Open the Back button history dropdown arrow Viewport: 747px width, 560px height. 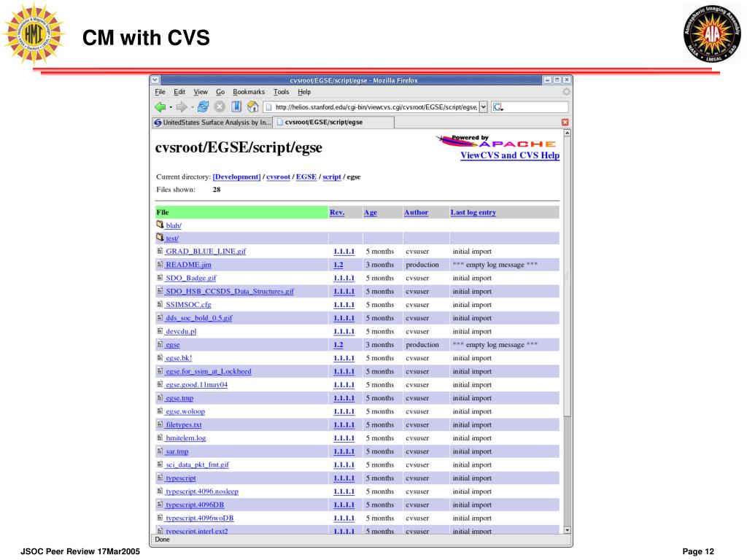point(171,107)
